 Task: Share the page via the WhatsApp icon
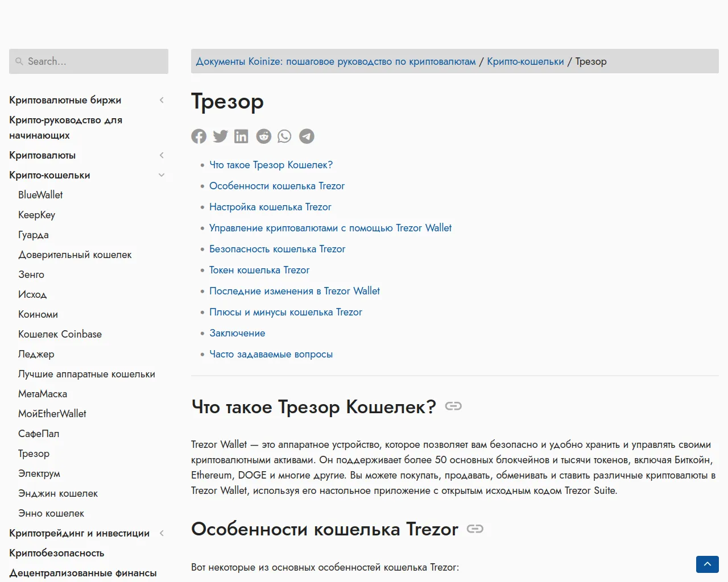[284, 136]
